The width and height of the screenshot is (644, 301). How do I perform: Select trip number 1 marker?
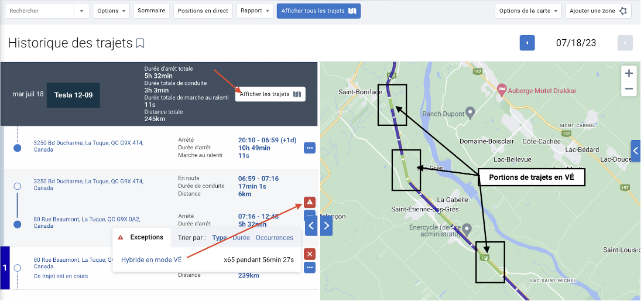5,268
